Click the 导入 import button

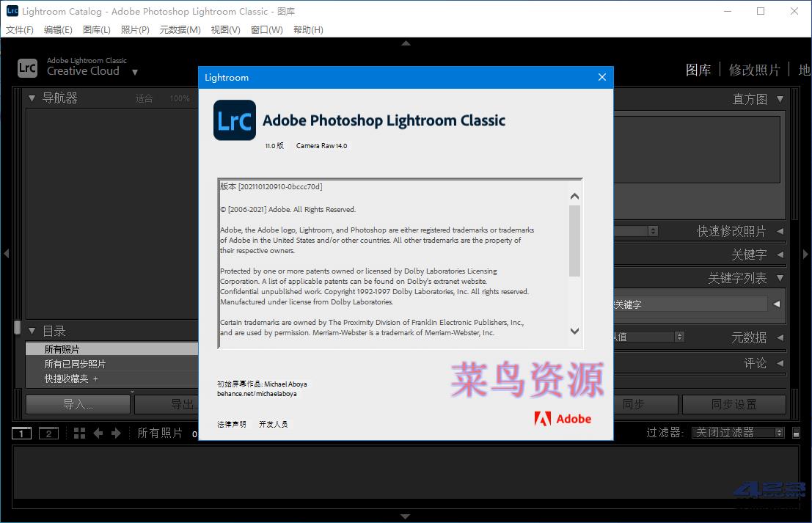(77, 404)
